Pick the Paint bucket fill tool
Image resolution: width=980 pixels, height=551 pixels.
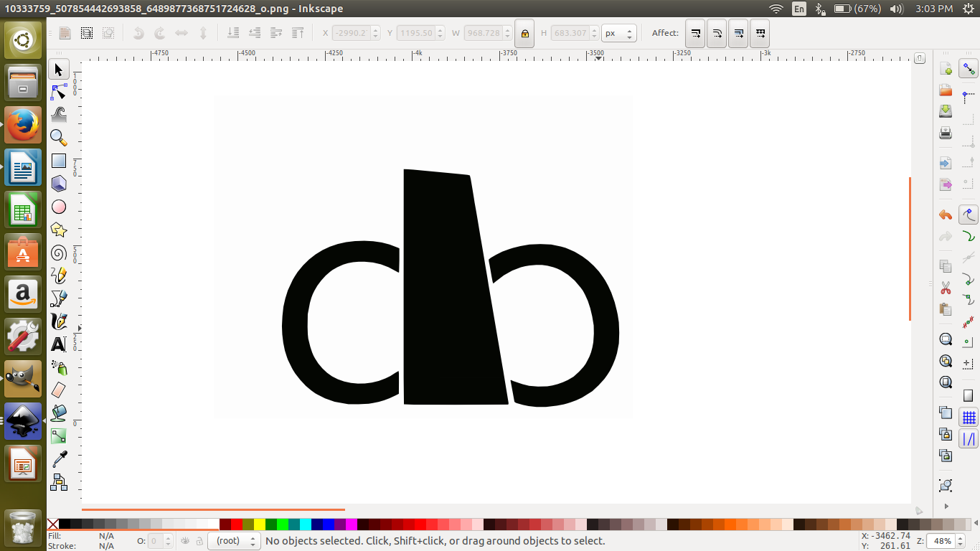coord(59,413)
